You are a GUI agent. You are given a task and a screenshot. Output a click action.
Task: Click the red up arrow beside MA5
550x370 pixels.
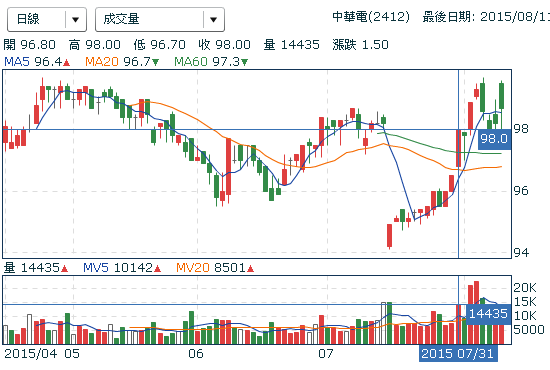(67, 63)
